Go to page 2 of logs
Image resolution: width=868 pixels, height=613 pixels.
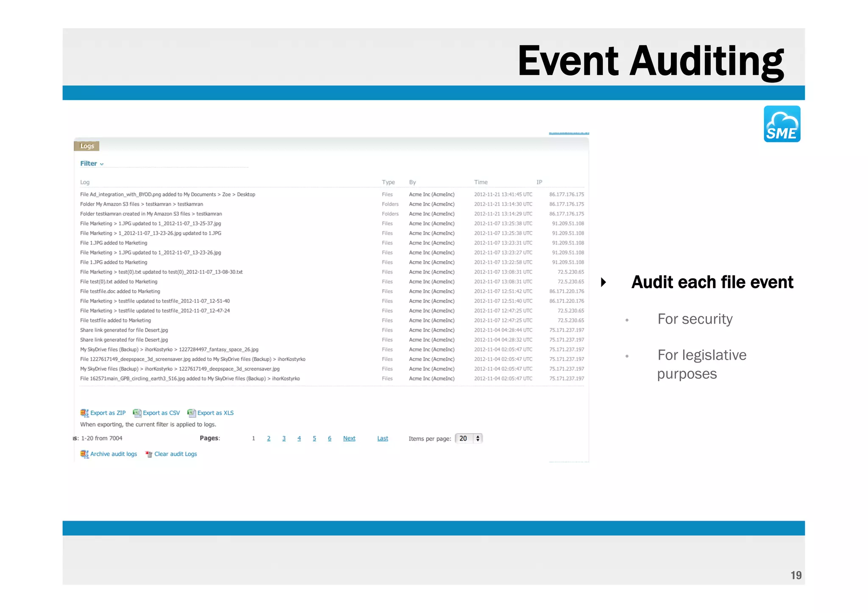pyautogui.click(x=269, y=438)
